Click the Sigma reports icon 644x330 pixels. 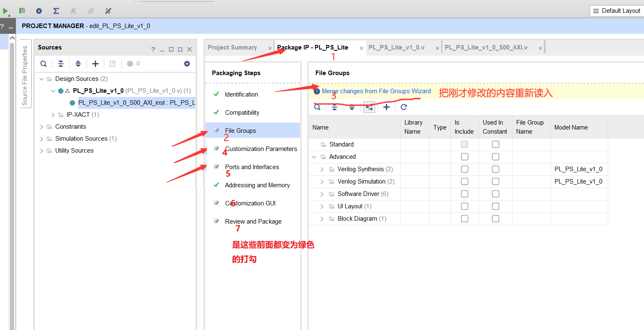56,11
